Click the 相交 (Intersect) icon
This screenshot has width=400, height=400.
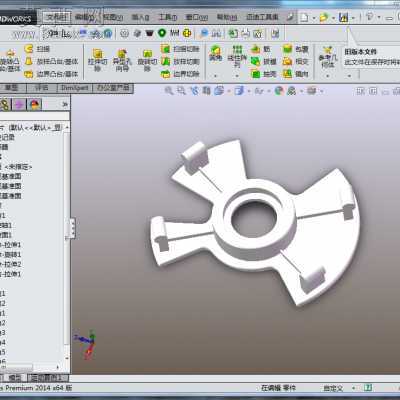[x=287, y=61]
